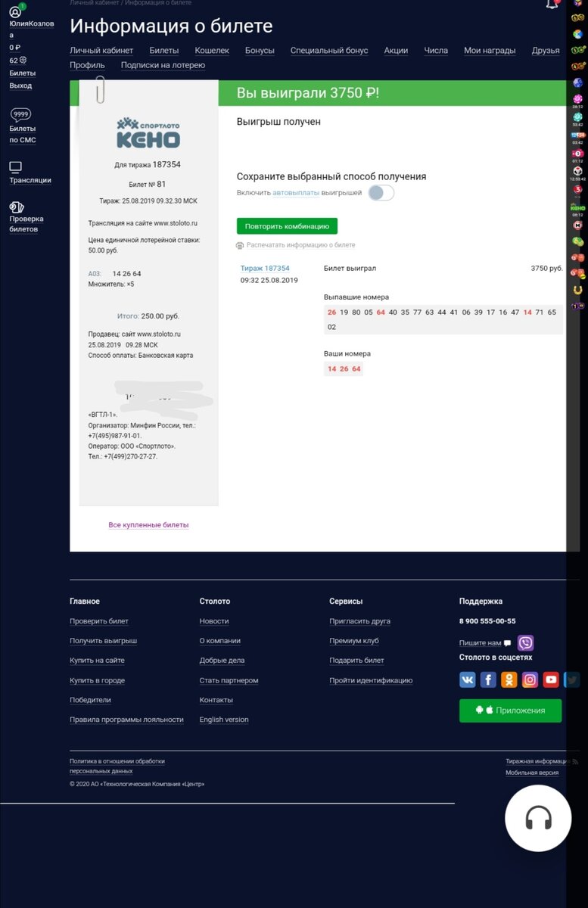588x908 pixels.
Task: Open the Odnoklassniki social icon
Action: click(x=509, y=679)
